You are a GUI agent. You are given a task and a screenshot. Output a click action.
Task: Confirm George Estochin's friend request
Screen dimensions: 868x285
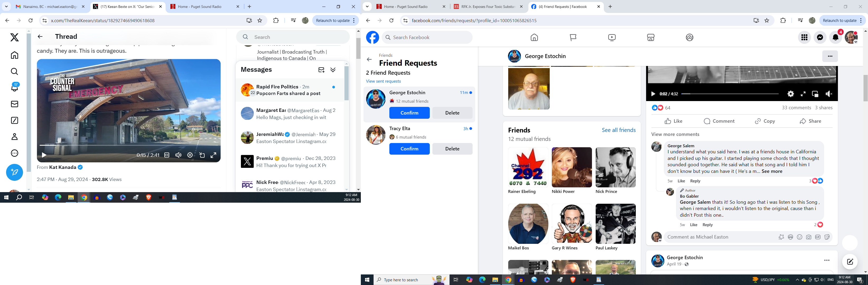(x=409, y=113)
